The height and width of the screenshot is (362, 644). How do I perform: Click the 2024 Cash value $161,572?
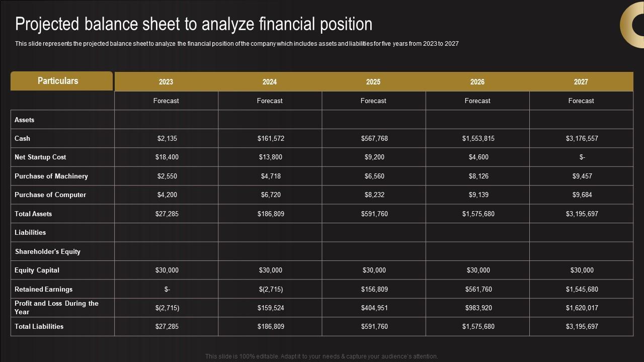click(x=271, y=138)
